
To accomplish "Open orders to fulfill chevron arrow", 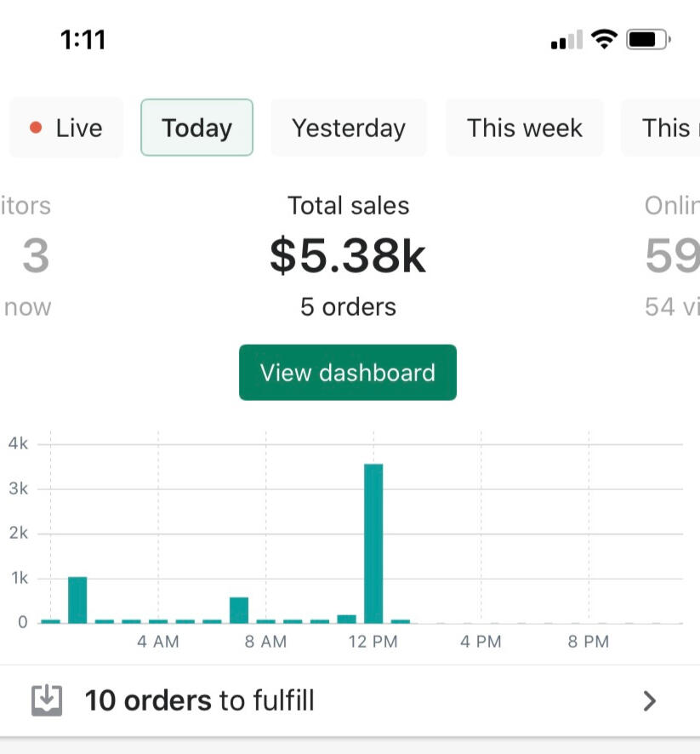I will click(649, 700).
